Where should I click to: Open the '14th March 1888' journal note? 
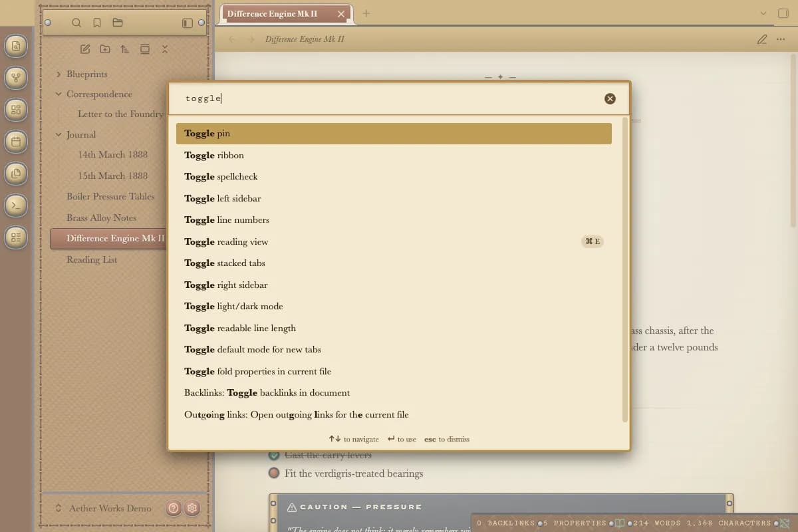[112, 155]
